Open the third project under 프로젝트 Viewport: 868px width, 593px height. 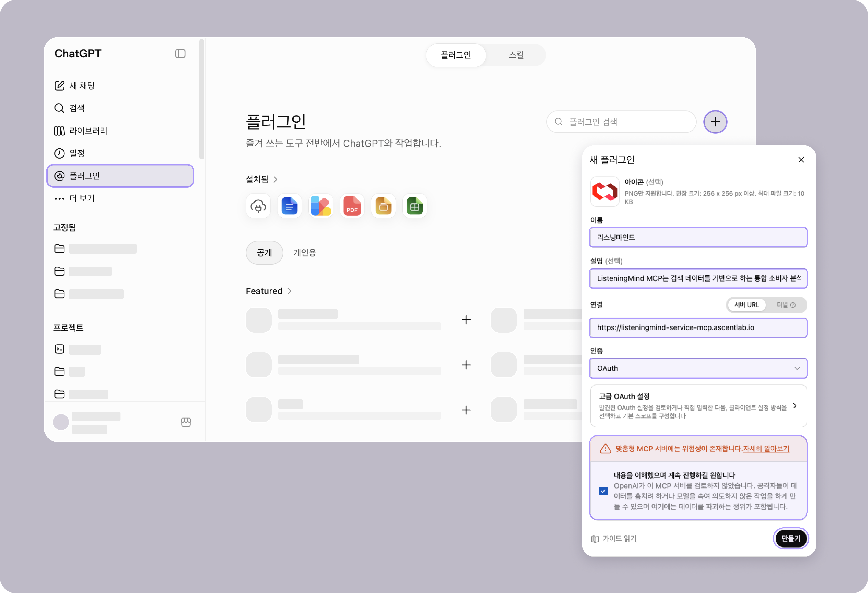click(81, 394)
